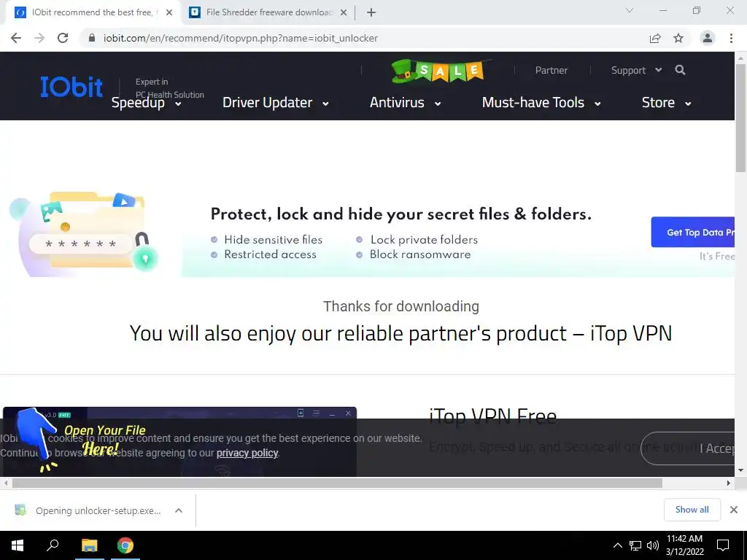
Task: Click the padlock site info icon
Action: click(x=92, y=38)
